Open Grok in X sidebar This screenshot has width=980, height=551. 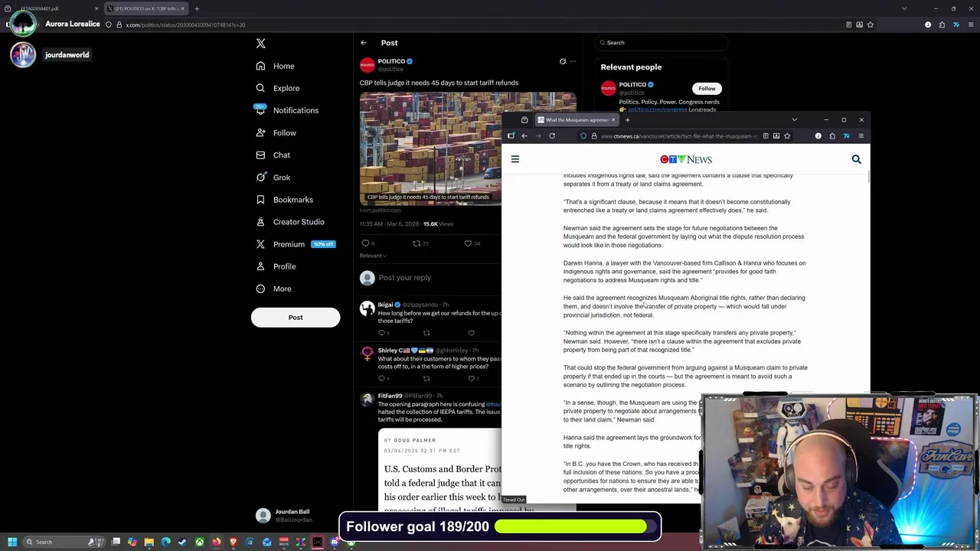[x=273, y=177]
